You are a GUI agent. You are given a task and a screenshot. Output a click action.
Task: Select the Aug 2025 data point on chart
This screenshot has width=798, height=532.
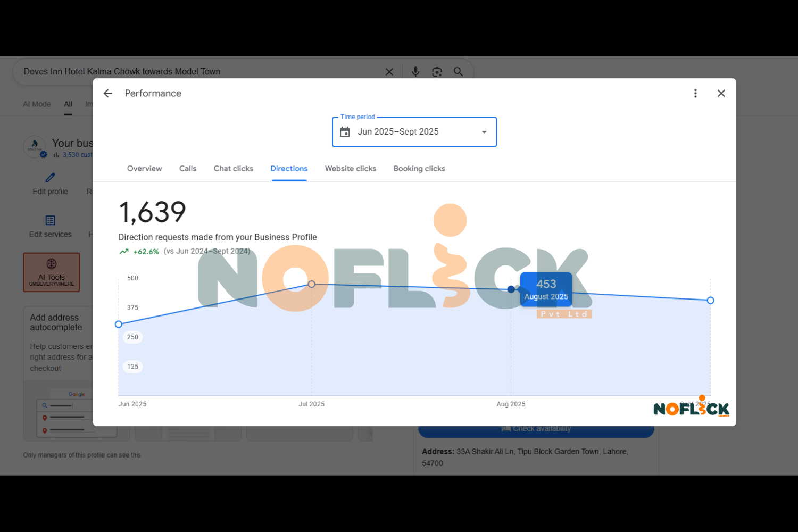(511, 289)
